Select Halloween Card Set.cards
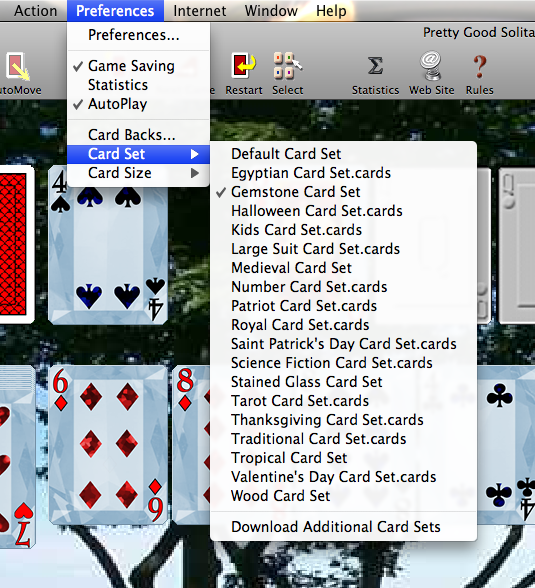The height and width of the screenshot is (588, 535). (343, 211)
